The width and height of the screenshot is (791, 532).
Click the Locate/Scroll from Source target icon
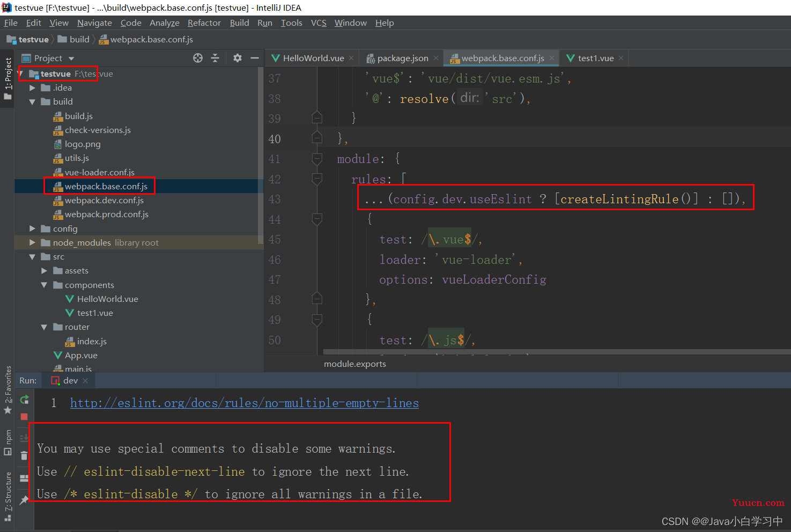coord(198,58)
